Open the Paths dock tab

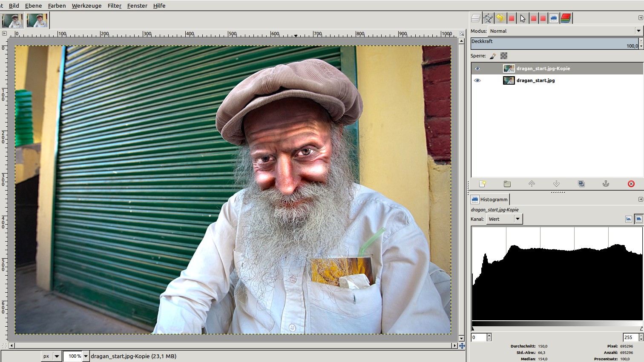click(488, 18)
